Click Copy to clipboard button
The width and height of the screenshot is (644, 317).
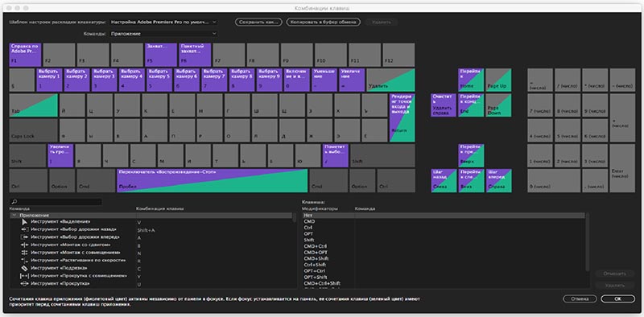tap(324, 22)
